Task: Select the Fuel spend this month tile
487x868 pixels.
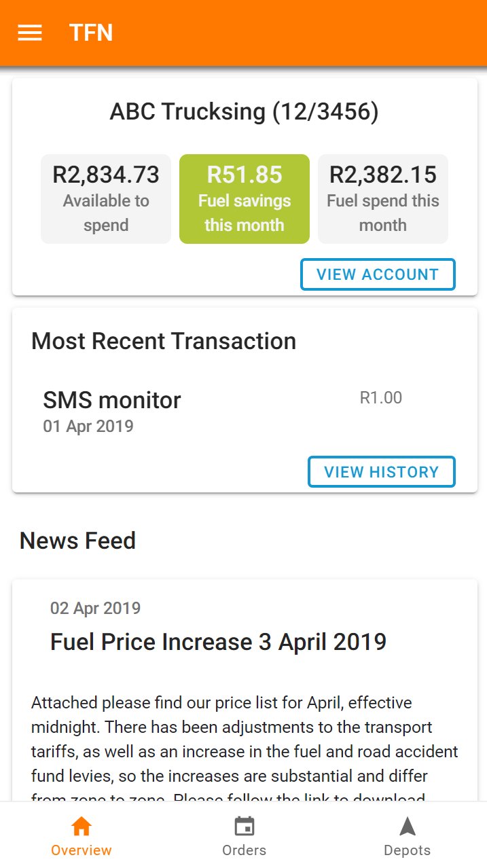Action: click(382, 198)
